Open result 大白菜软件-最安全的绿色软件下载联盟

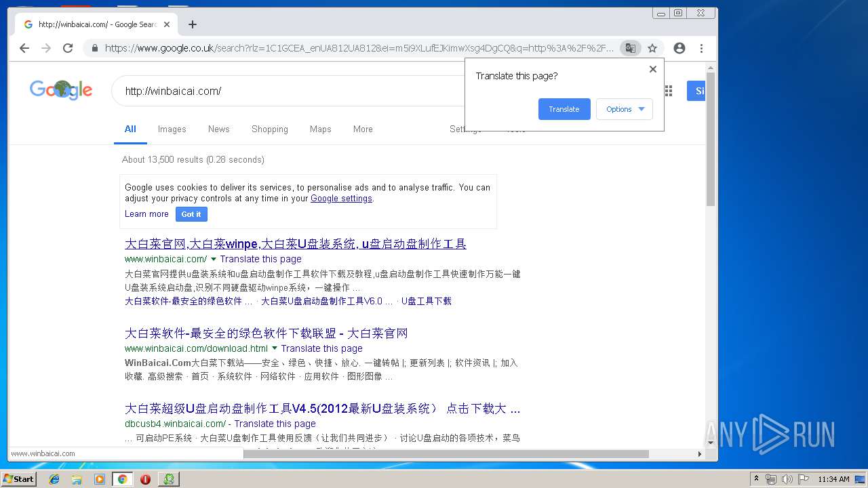click(267, 333)
